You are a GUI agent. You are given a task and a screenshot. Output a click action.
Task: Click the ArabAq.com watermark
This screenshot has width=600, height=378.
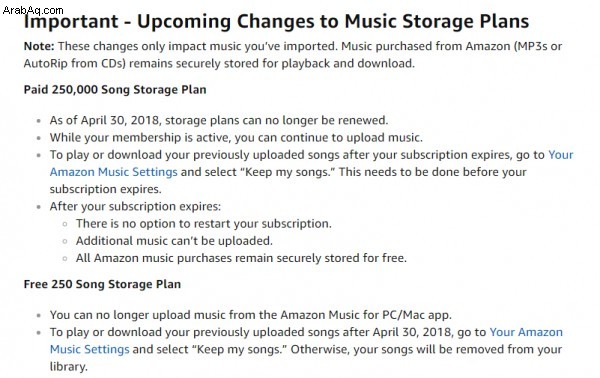tap(33, 10)
